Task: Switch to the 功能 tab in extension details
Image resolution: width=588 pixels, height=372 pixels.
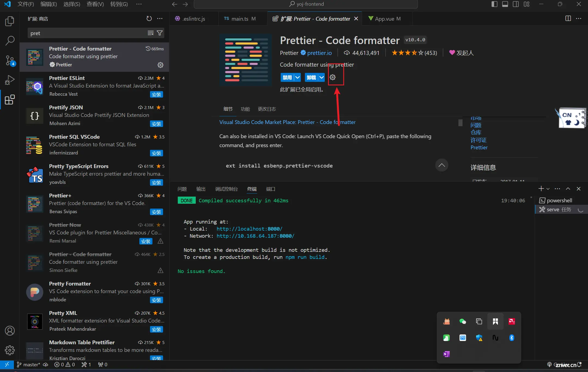Action: [x=245, y=109]
